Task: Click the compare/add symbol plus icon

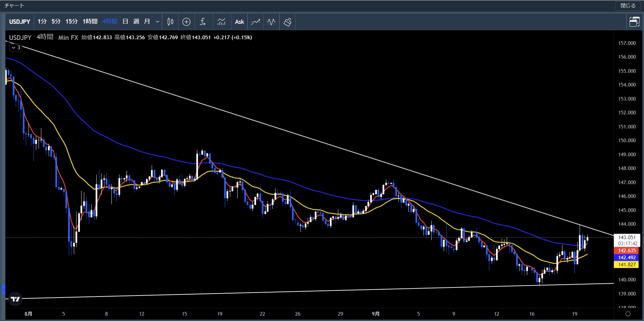Action: (x=186, y=22)
